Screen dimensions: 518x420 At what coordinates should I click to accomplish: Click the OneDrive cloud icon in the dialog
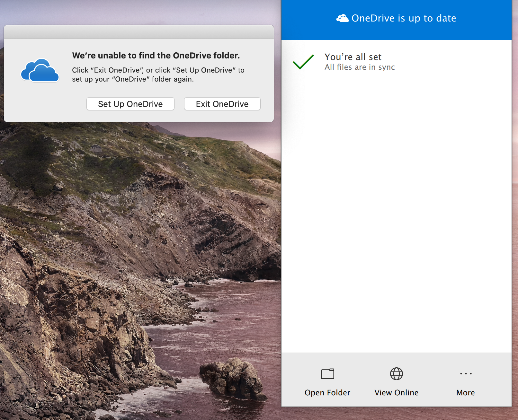click(x=40, y=70)
